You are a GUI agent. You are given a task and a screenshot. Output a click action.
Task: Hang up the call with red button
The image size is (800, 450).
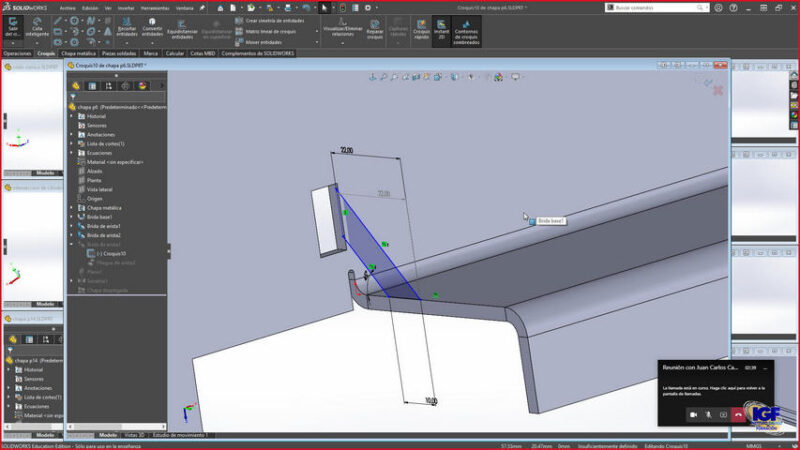point(739,414)
